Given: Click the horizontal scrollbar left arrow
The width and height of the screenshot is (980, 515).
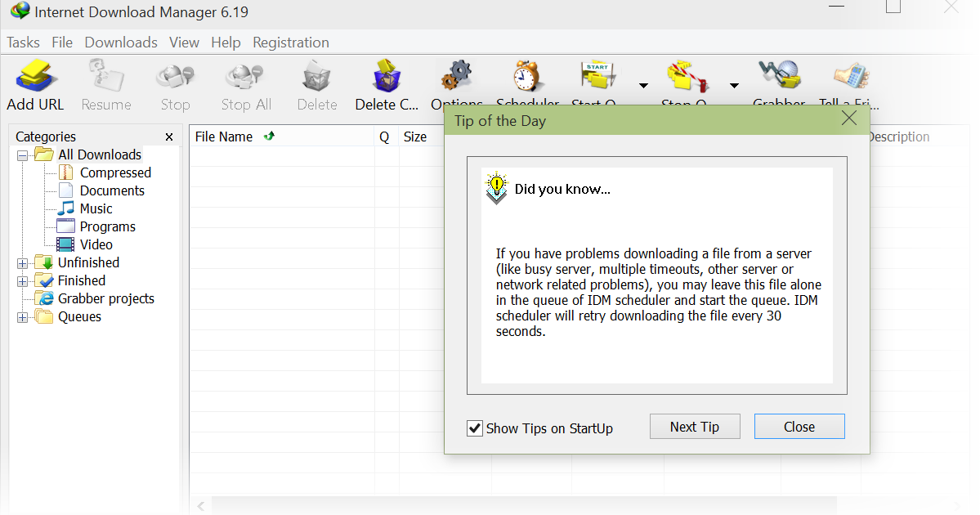Looking at the screenshot, I should pyautogui.click(x=200, y=506).
